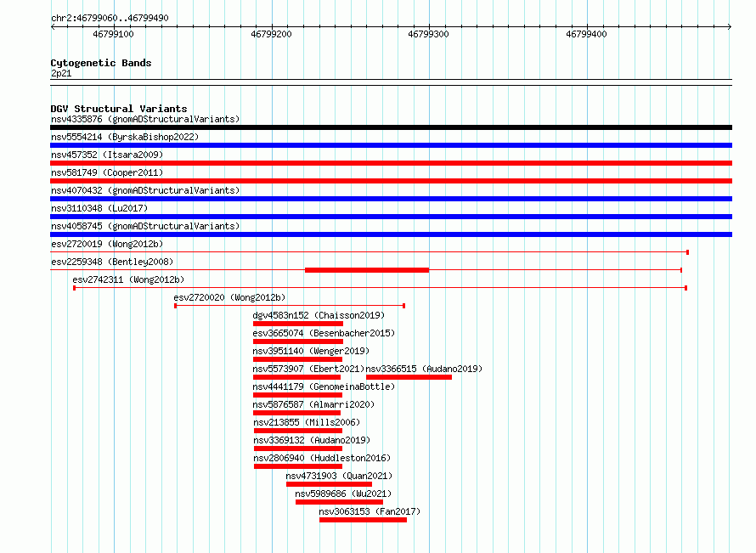Click ruler position 46799300
Viewport: 756px width, 553px height.
coord(429,34)
